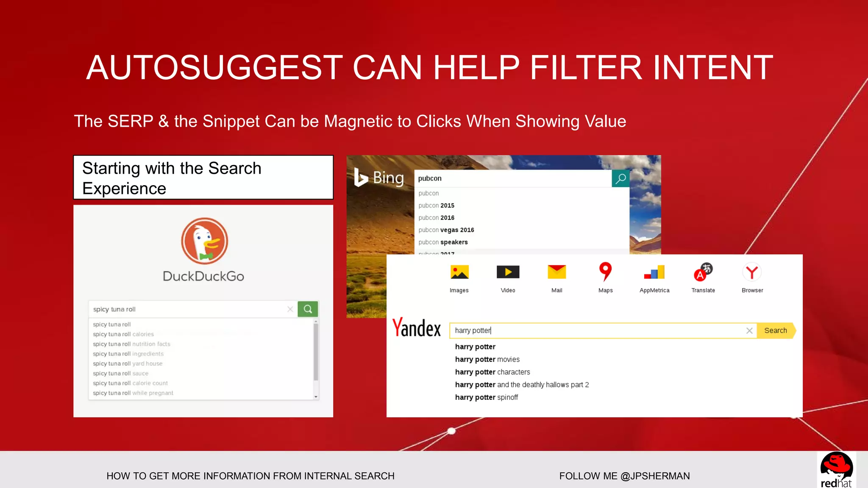The image size is (868, 488).
Task: Select suggestion 'harry potter and the deathly hallows part 2'
Action: (522, 385)
